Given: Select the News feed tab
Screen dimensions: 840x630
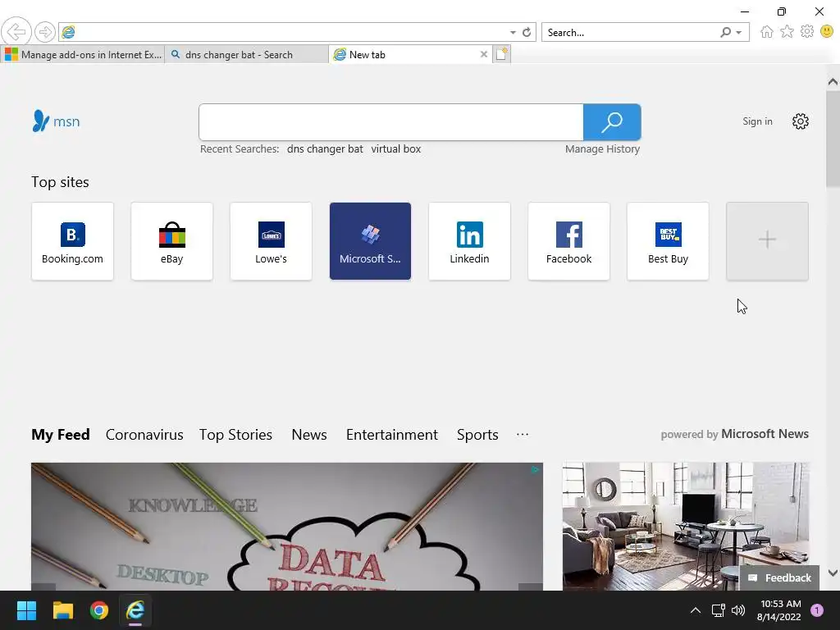Looking at the screenshot, I should [309, 435].
